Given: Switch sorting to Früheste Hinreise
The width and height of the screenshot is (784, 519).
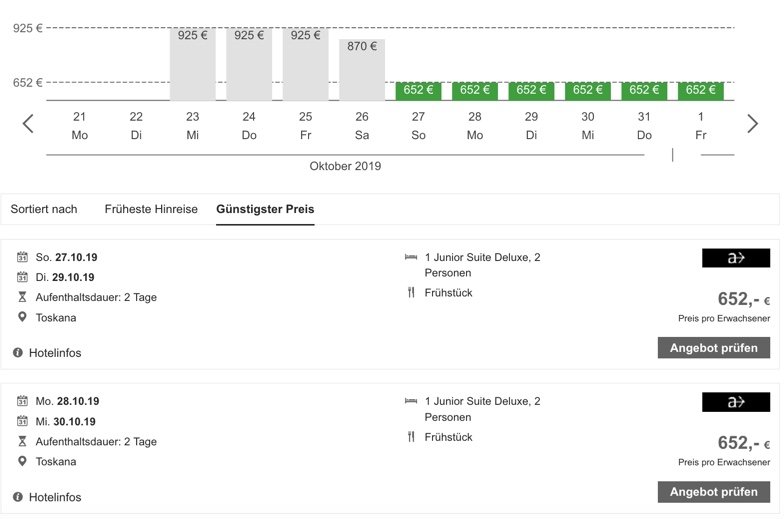Looking at the screenshot, I should [x=151, y=209].
